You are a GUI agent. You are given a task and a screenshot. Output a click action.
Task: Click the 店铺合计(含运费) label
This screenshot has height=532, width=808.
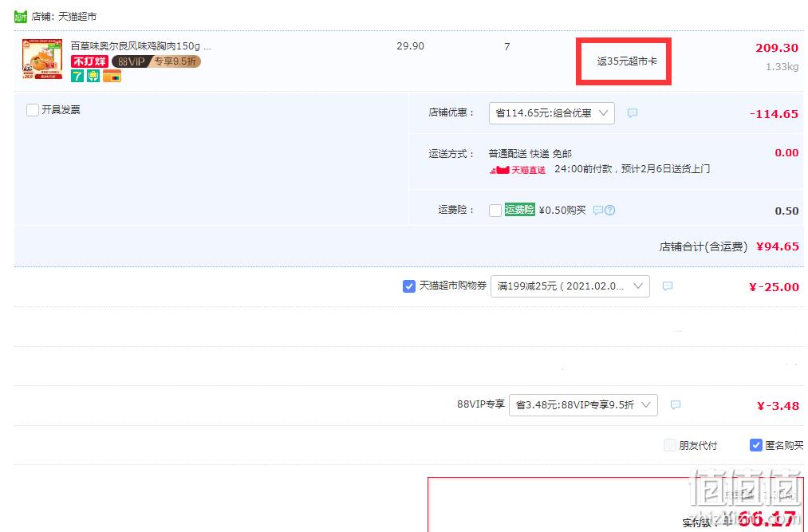coord(704,247)
